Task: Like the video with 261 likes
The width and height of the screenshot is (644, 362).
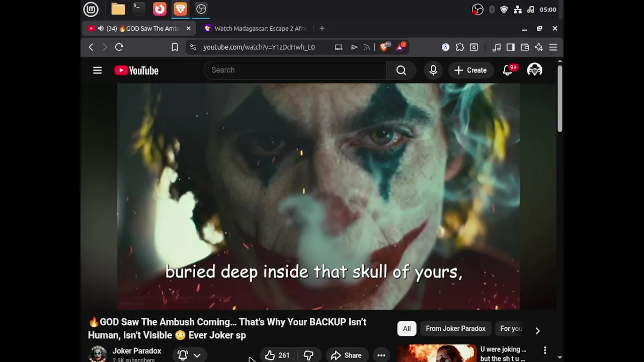Action: click(x=277, y=355)
